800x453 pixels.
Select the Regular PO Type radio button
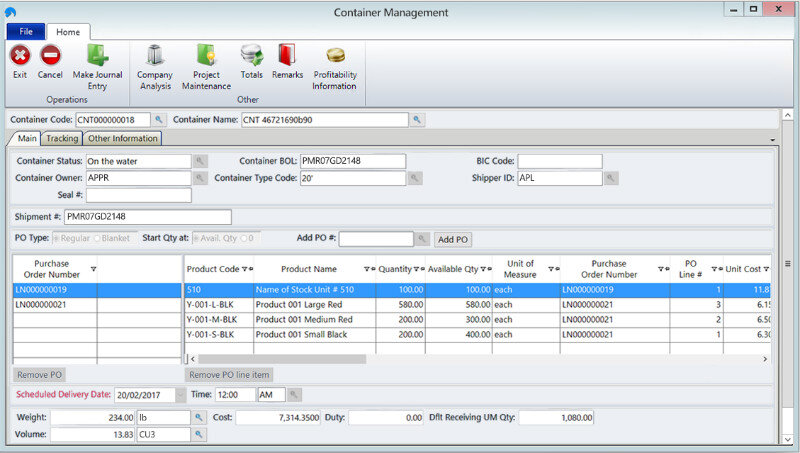(56, 239)
